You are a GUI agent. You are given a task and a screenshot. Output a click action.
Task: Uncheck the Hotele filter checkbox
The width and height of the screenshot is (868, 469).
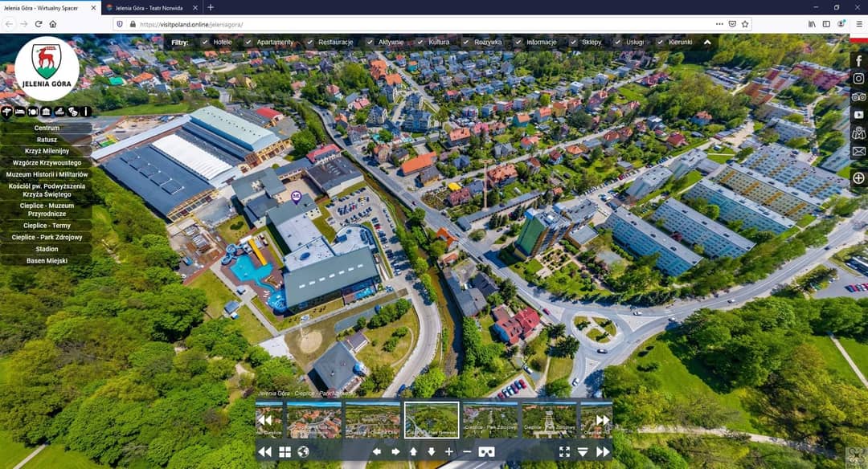point(205,42)
